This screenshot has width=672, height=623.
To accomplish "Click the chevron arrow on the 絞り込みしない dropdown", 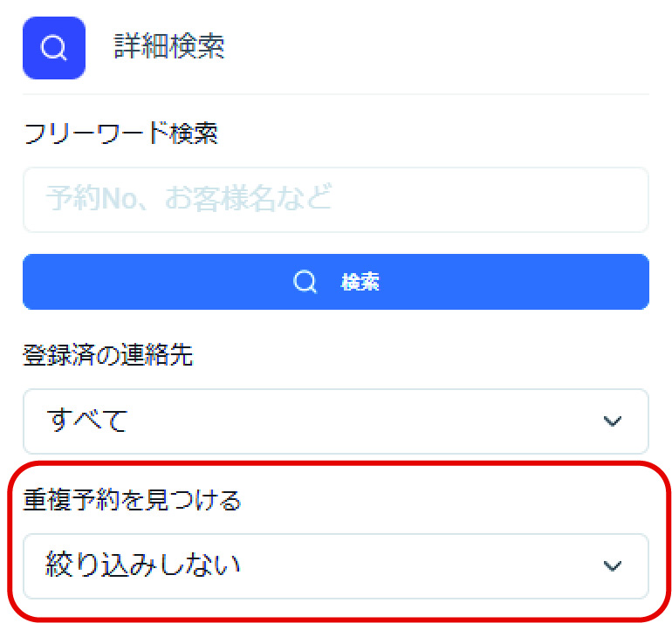I will [613, 566].
